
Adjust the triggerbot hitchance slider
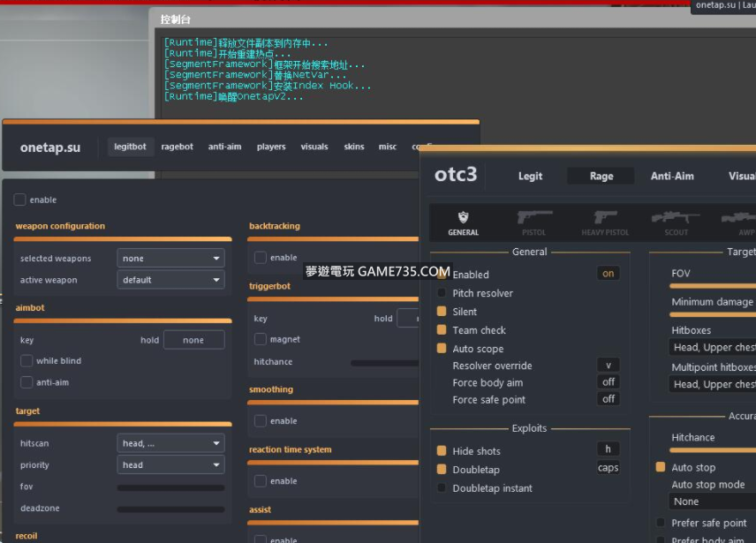[385, 363]
